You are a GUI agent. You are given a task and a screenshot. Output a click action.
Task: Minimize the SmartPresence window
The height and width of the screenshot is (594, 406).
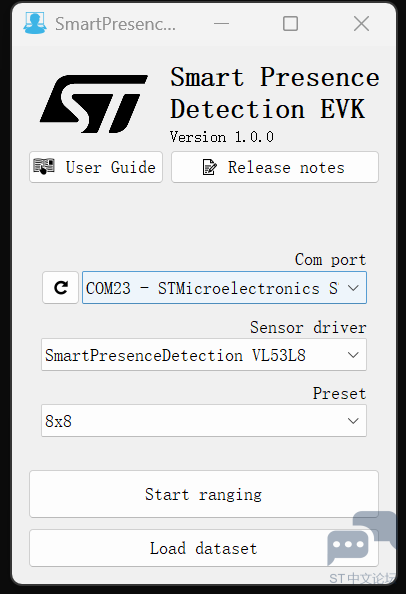point(222,23)
